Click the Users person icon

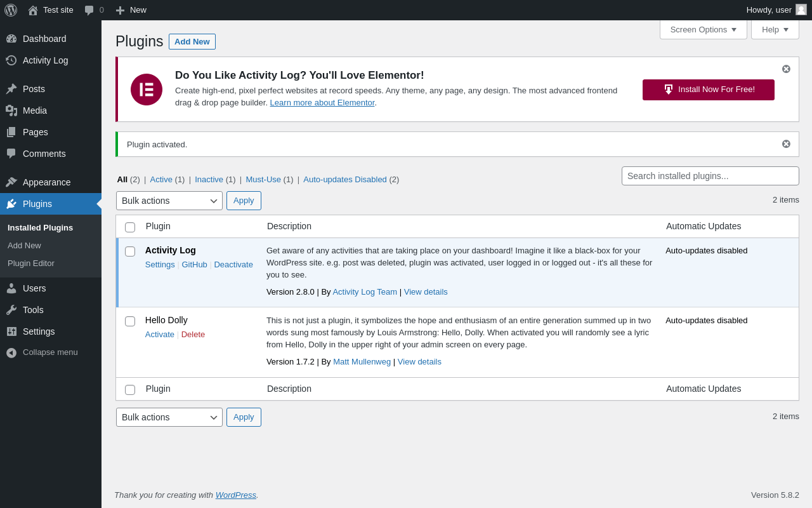pos(11,288)
